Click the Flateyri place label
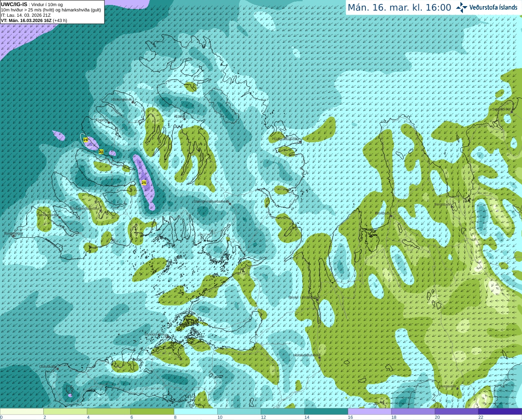Screen dimensions: 522x420 102,120
